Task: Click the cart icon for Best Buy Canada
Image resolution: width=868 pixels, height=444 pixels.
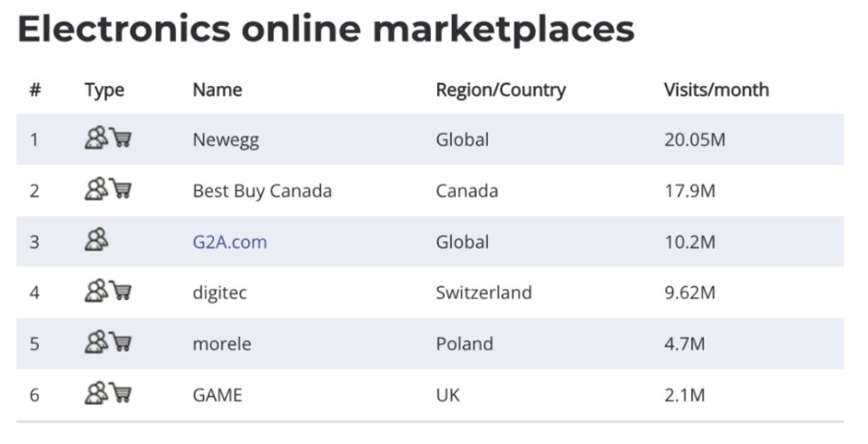Action: 121,188
